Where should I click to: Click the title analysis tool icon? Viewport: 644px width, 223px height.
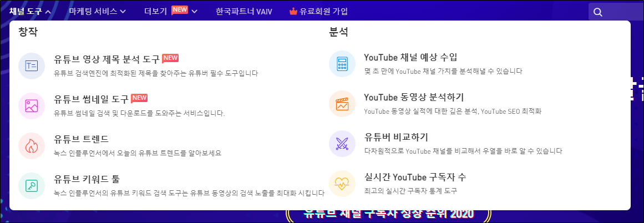point(32,65)
